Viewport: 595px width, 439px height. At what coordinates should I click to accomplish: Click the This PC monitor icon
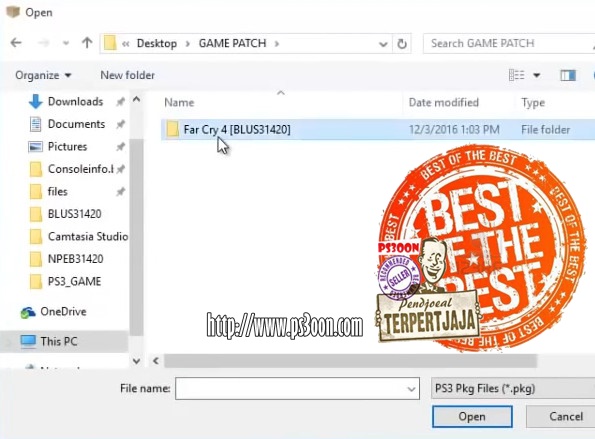pos(28,341)
